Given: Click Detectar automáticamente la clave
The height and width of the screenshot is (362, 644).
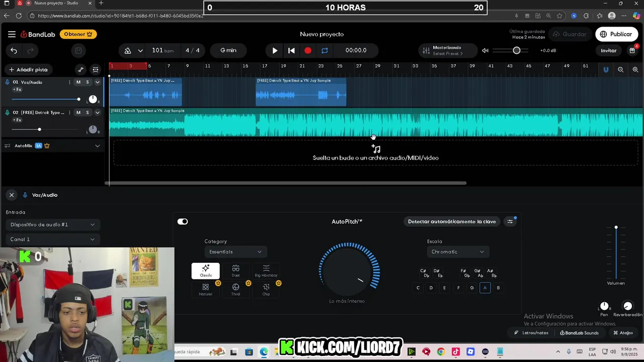Looking at the screenshot, I should [452, 222].
